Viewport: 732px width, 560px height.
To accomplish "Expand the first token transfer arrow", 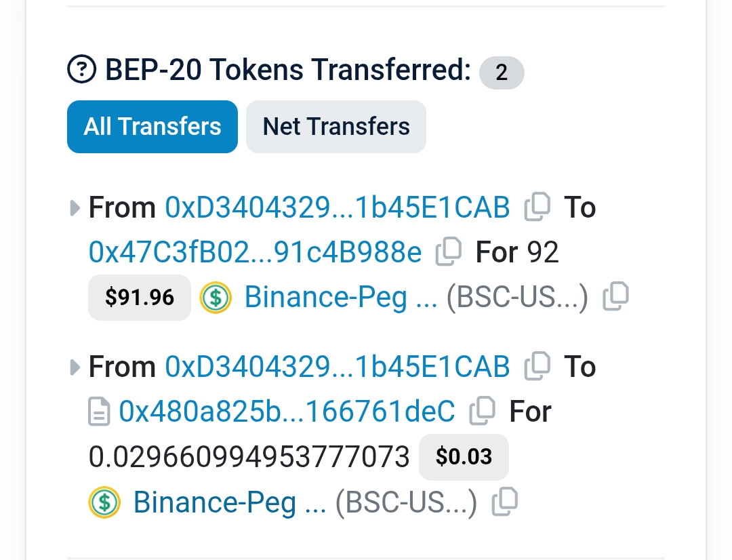I will pos(75,208).
